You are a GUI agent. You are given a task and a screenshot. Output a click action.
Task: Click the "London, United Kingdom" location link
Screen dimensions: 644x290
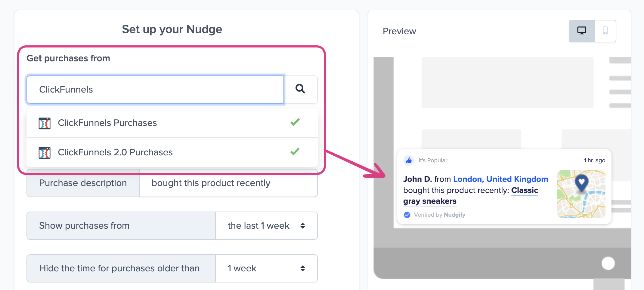[x=500, y=179]
